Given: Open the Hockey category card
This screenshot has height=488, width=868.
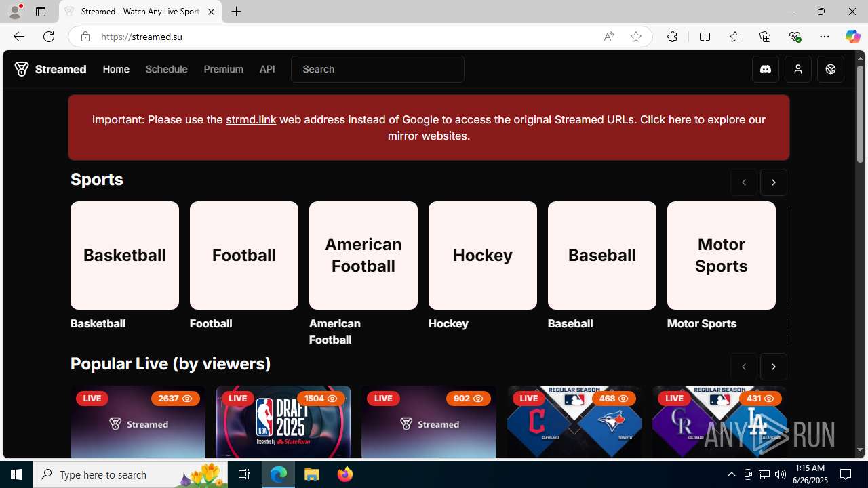Looking at the screenshot, I should coord(483,256).
